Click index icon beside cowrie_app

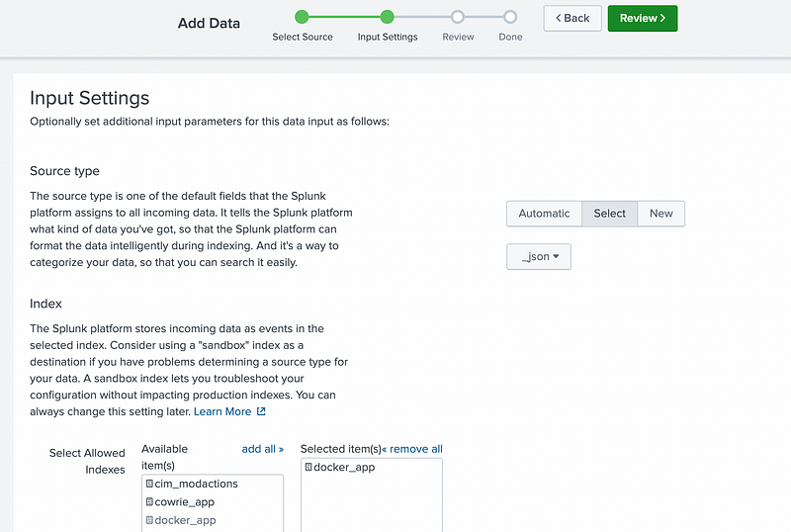(149, 502)
